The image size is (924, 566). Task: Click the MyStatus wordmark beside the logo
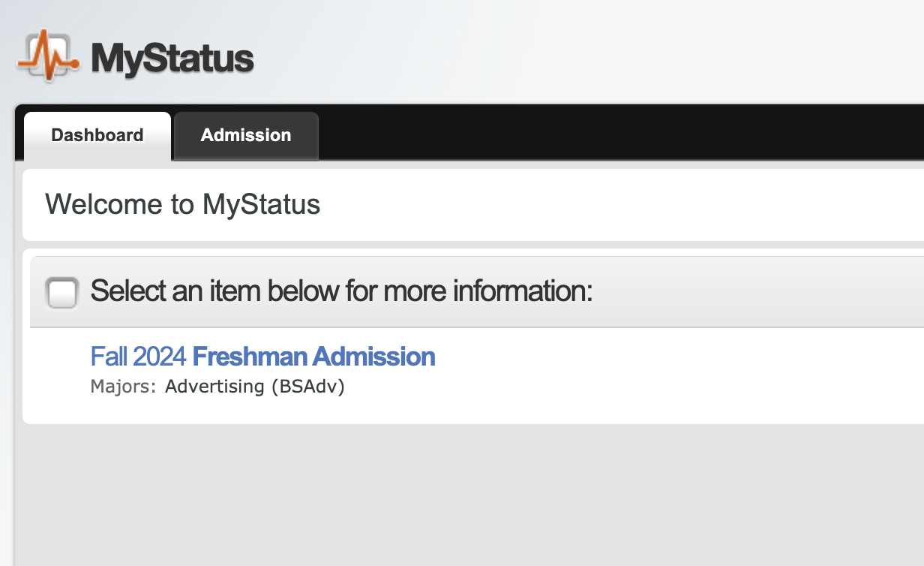tap(172, 59)
